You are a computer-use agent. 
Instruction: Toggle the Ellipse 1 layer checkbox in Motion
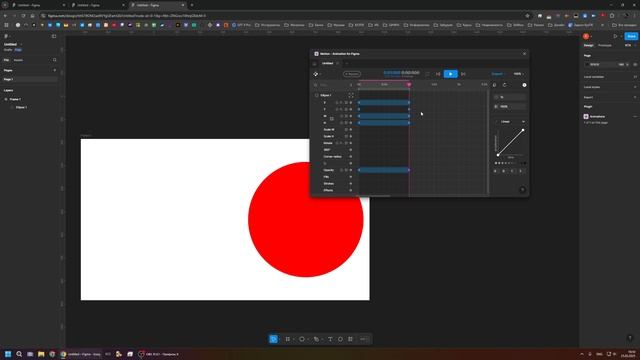316,95
